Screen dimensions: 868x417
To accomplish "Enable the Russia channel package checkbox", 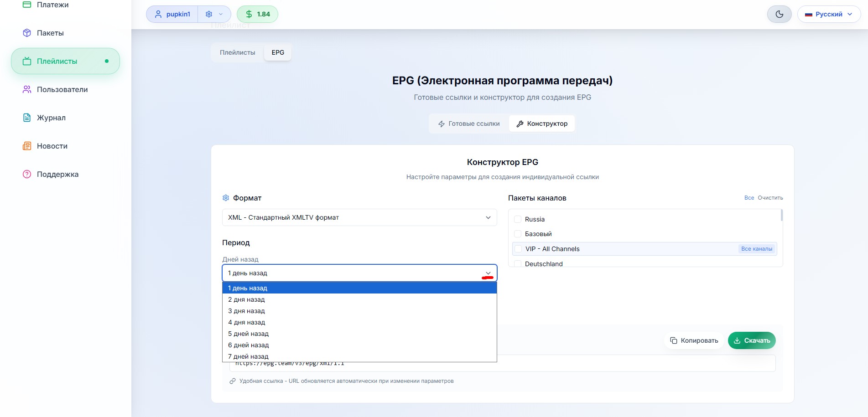I will pyautogui.click(x=518, y=219).
